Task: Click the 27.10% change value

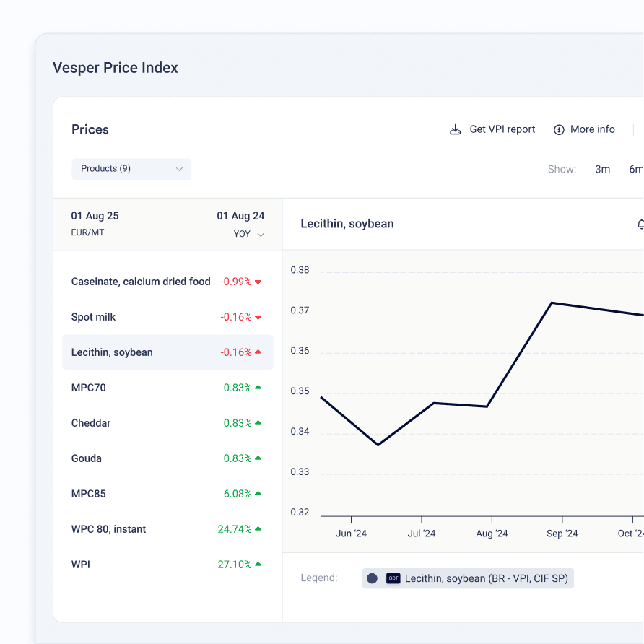Action: point(235,565)
